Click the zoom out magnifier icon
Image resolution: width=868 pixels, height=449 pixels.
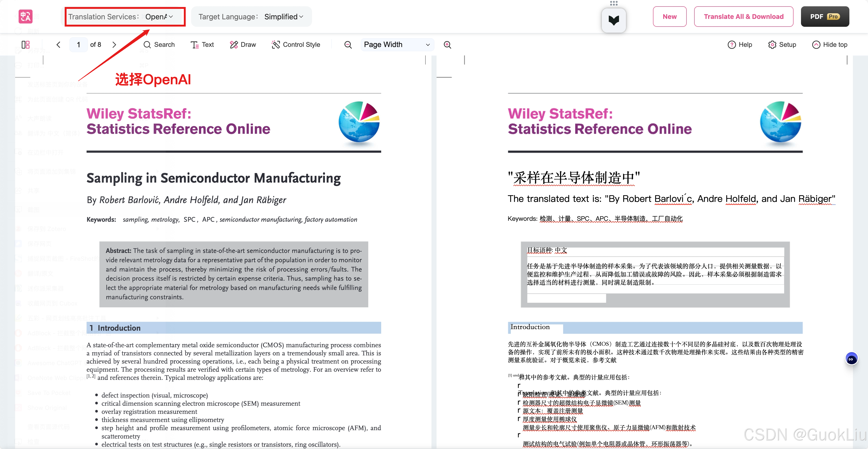[348, 44]
